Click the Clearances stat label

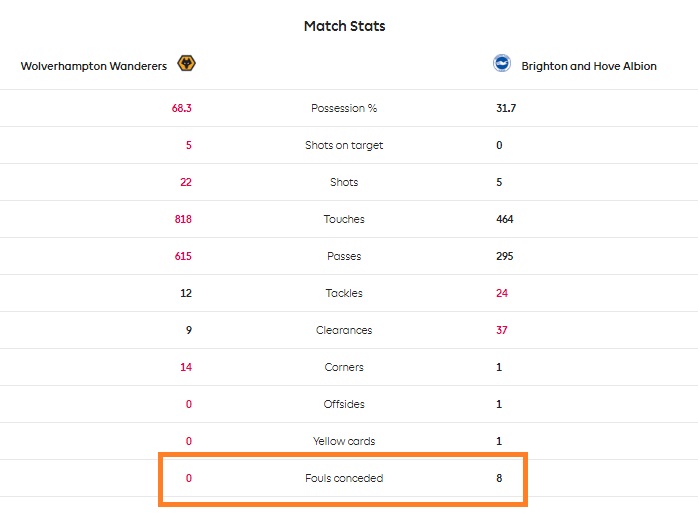point(344,330)
